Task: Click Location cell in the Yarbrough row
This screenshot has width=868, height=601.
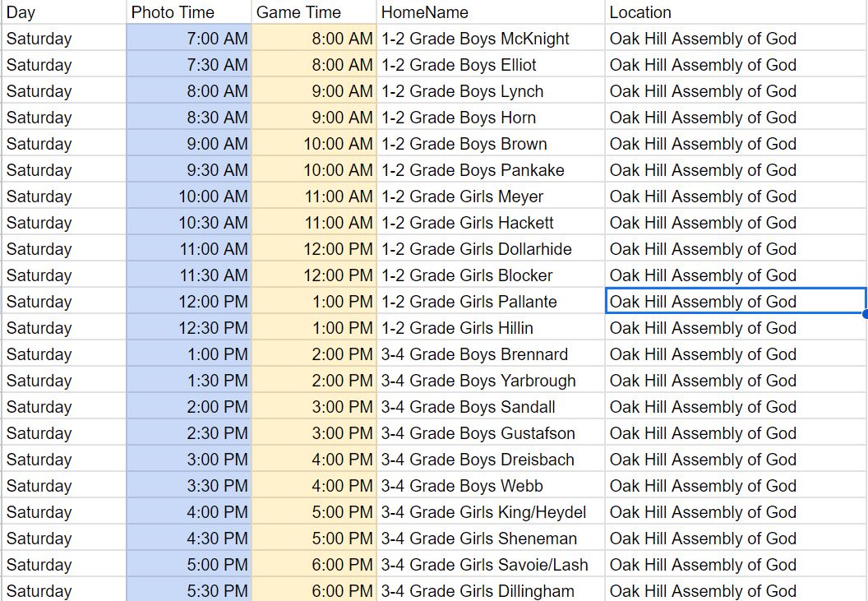Action: pyautogui.click(x=736, y=381)
